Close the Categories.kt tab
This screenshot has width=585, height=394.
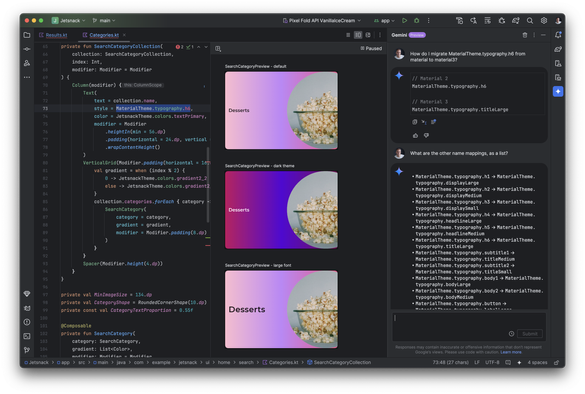pos(124,35)
